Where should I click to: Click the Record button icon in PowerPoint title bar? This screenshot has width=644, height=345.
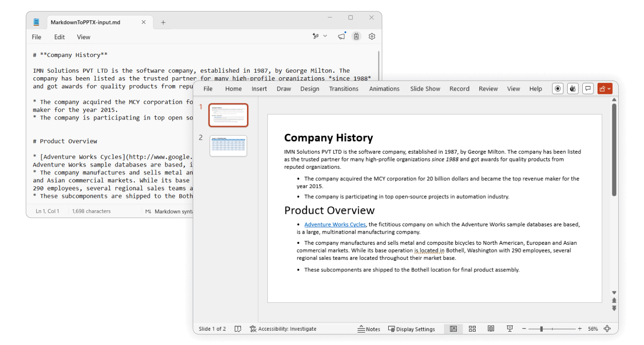click(558, 89)
